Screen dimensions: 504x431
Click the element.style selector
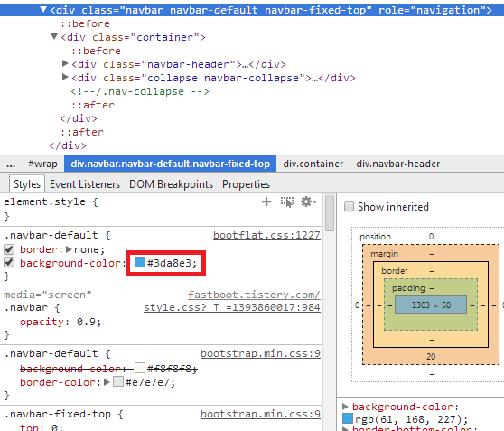(x=44, y=201)
